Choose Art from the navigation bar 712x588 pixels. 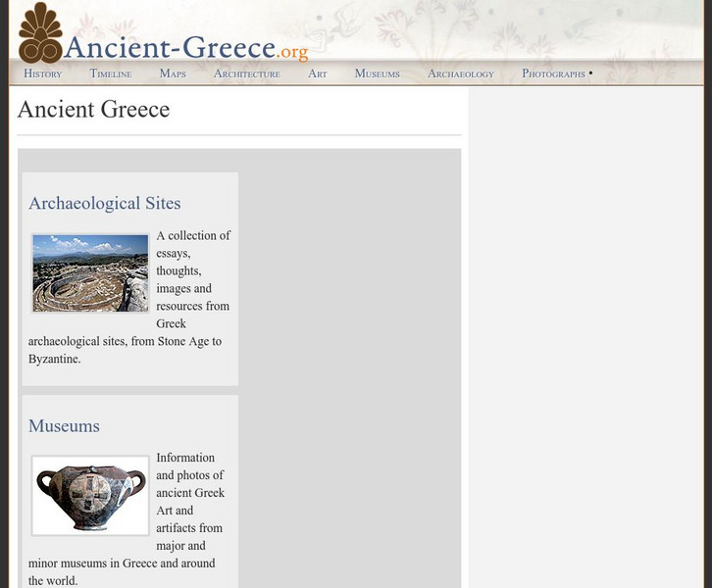(318, 73)
